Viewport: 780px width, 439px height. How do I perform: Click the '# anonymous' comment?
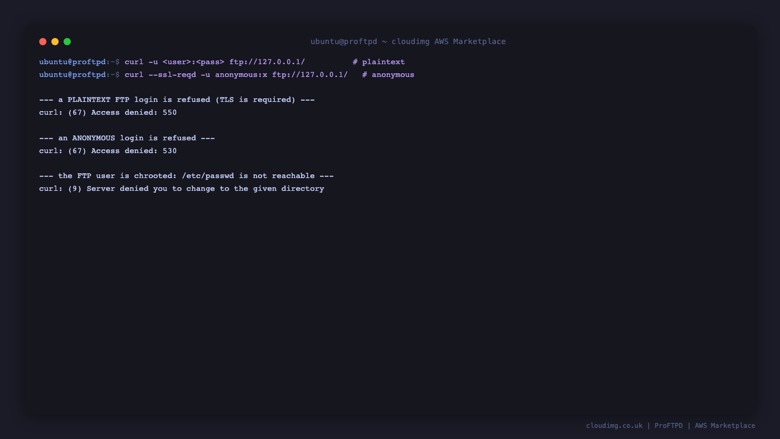coord(388,75)
